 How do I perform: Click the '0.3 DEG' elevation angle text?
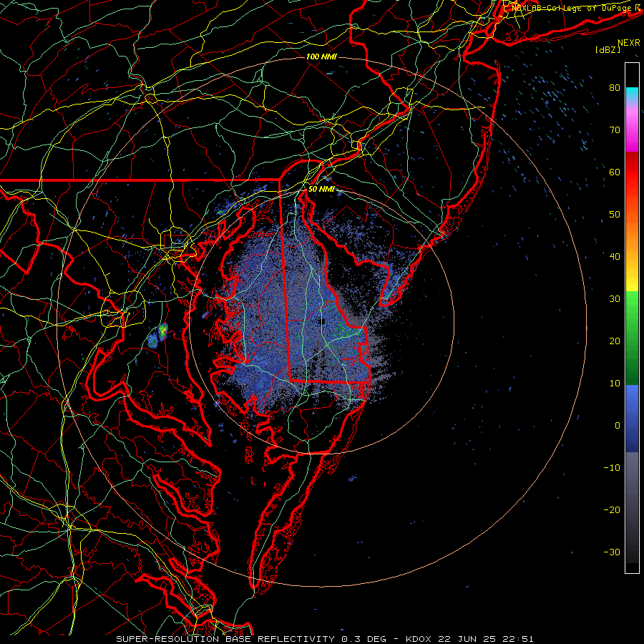point(363,639)
